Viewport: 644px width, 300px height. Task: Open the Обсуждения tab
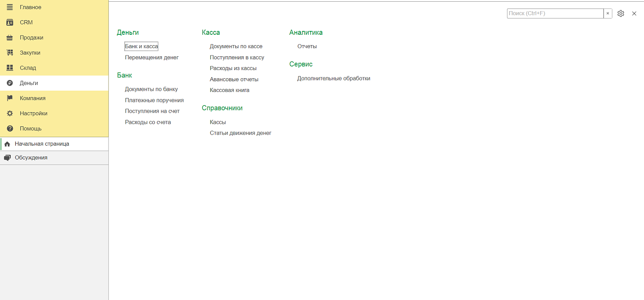click(x=31, y=158)
